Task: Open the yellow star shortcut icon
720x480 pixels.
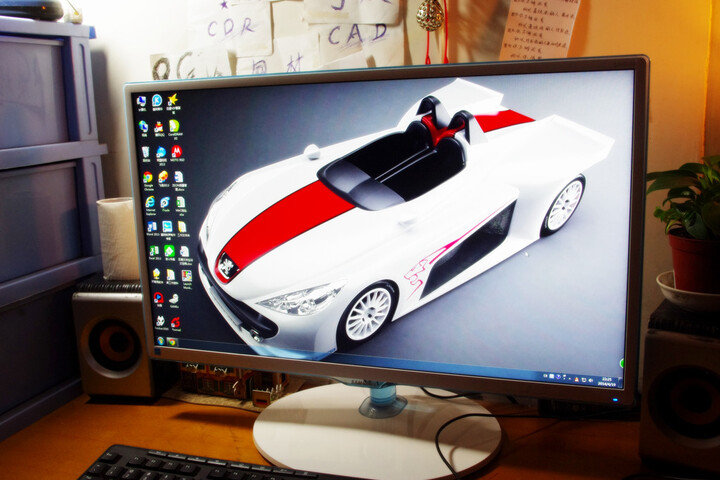Action: [x=172, y=100]
